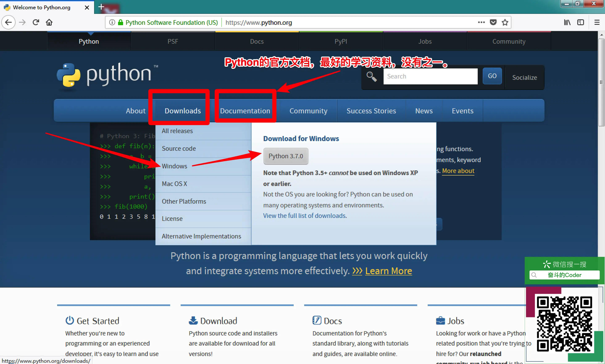Go to Firefox home page icon
Screen dimensions: 605x364
tap(49, 22)
